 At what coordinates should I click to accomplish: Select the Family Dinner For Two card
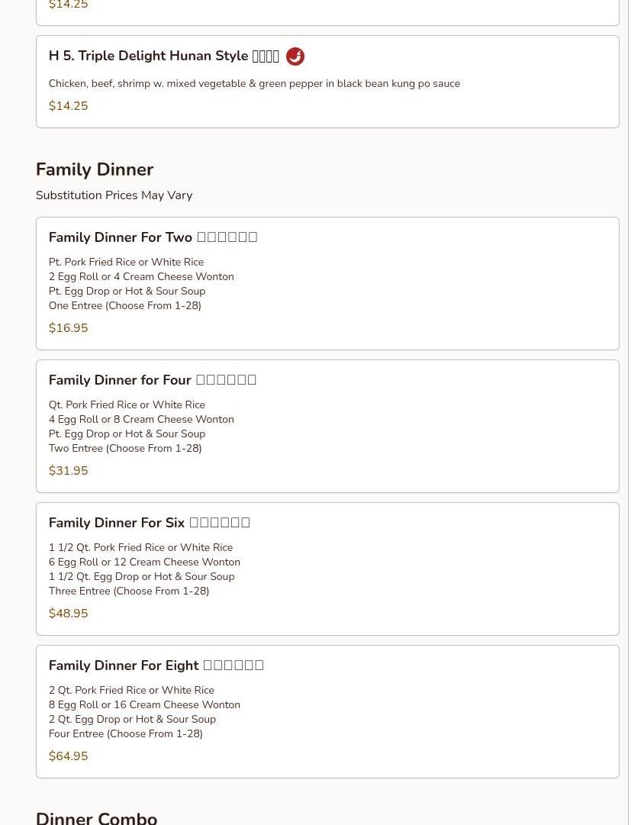point(327,283)
